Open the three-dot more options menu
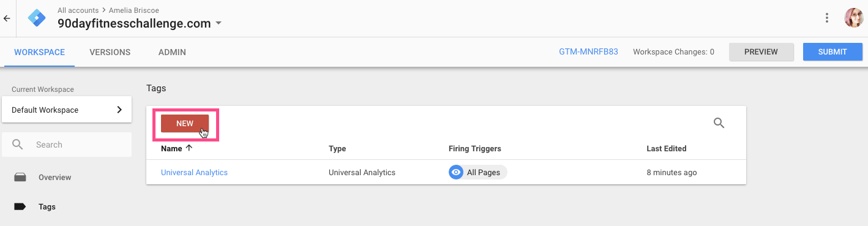Image resolution: width=868 pixels, height=226 pixels. 827,18
